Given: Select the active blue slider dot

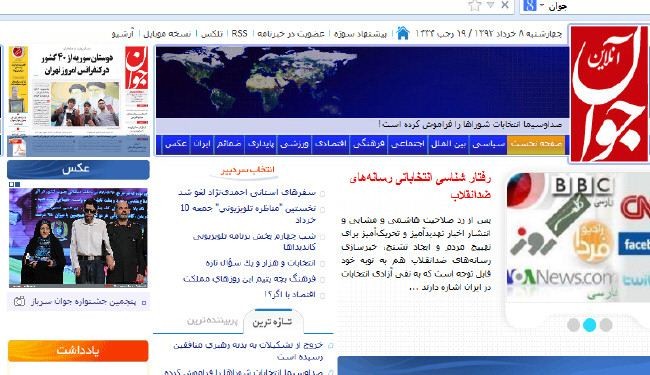Looking at the screenshot, I should [x=589, y=325].
